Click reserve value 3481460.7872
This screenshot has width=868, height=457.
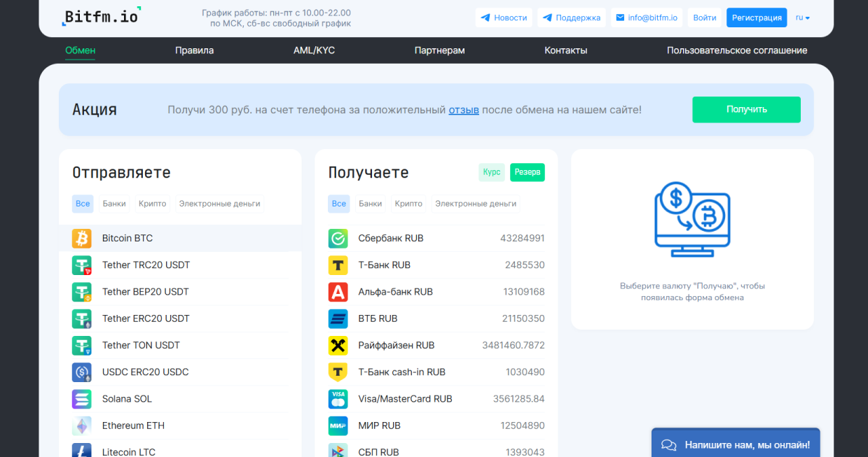[514, 346]
